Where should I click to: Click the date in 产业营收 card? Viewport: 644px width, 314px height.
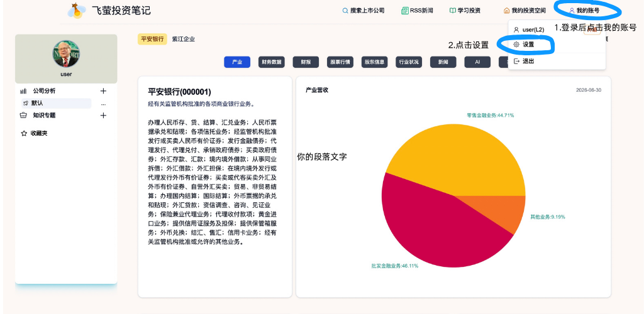click(x=589, y=90)
